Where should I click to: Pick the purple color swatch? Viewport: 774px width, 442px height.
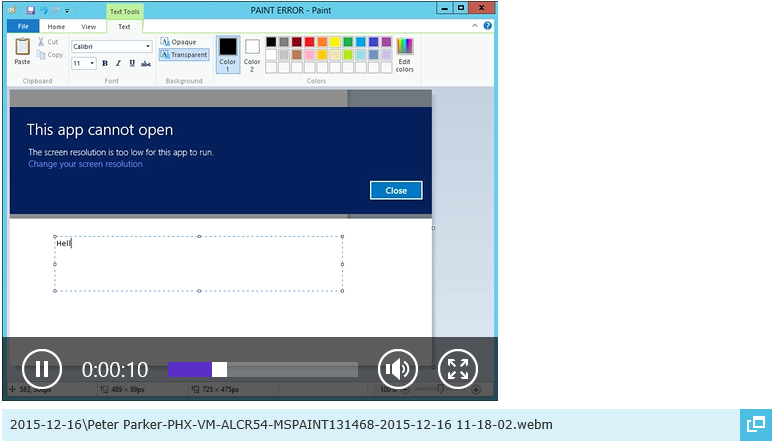pyautogui.click(x=387, y=42)
